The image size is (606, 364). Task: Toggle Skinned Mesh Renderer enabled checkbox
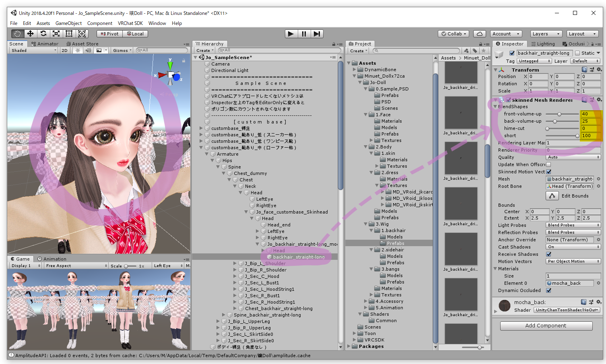(509, 100)
